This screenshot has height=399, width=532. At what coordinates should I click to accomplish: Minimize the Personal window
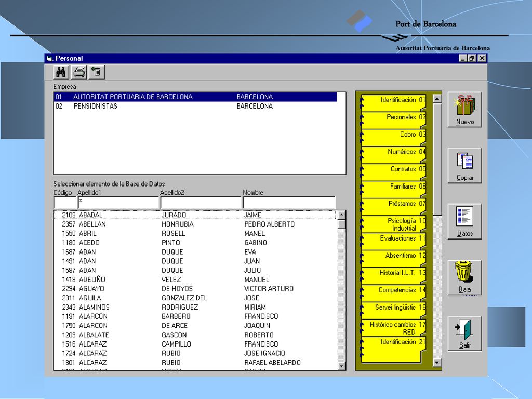click(x=462, y=58)
